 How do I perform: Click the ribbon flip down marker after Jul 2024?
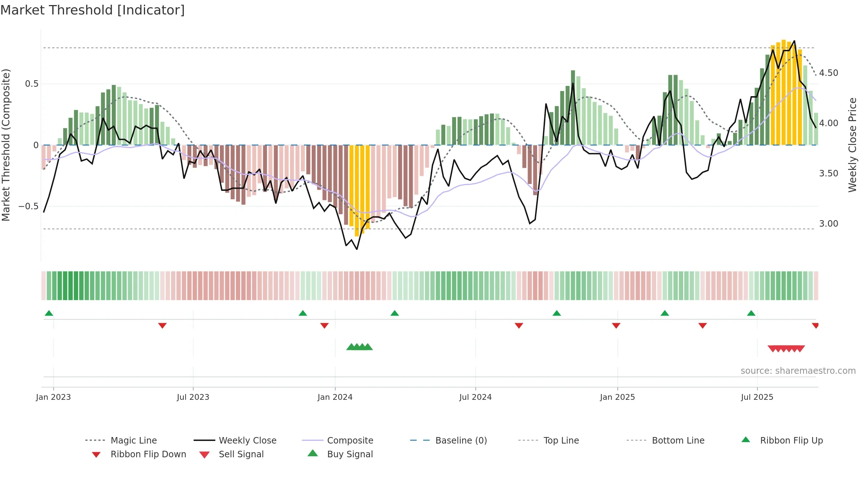[519, 326]
